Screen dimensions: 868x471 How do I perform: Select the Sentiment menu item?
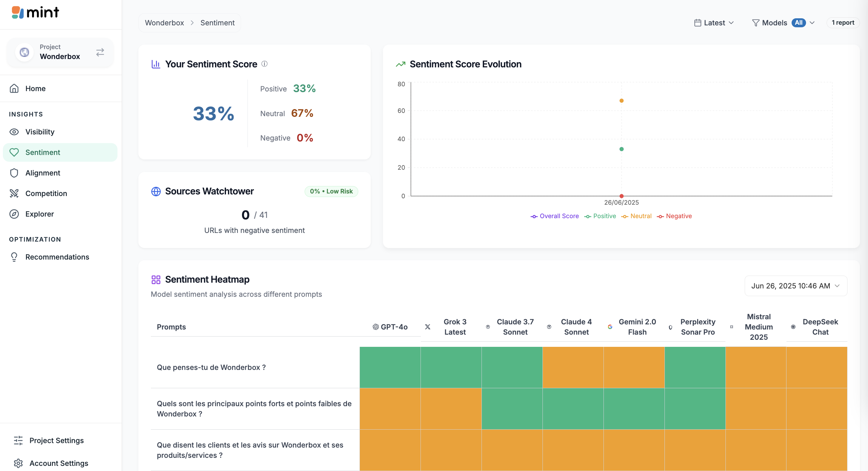(61, 152)
